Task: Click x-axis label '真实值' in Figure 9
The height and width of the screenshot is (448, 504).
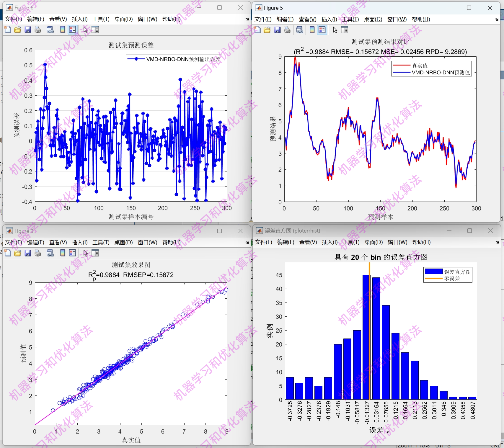Action: [131, 440]
